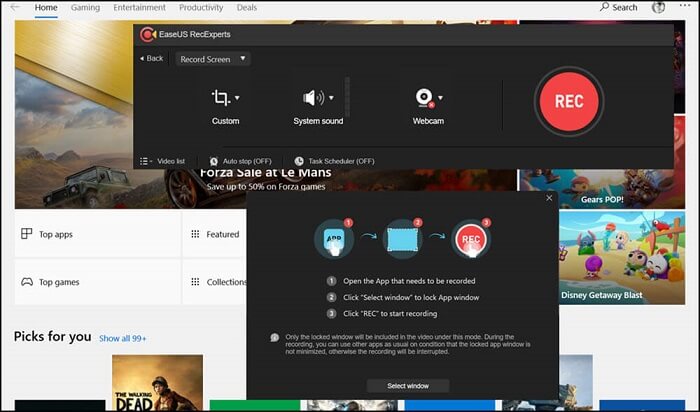This screenshot has width=700, height=412.
Task: Switch to the Productivity tab in Store
Action: [201, 8]
